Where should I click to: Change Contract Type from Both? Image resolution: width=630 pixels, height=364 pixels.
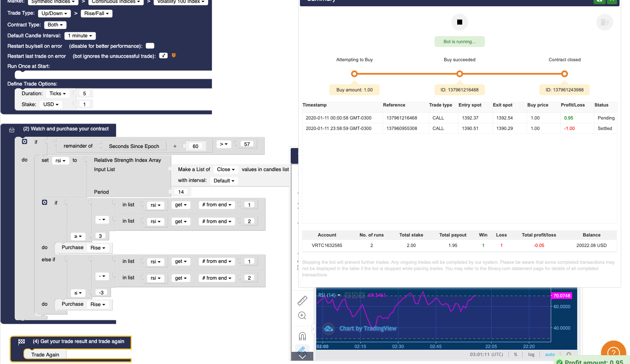pos(55,25)
